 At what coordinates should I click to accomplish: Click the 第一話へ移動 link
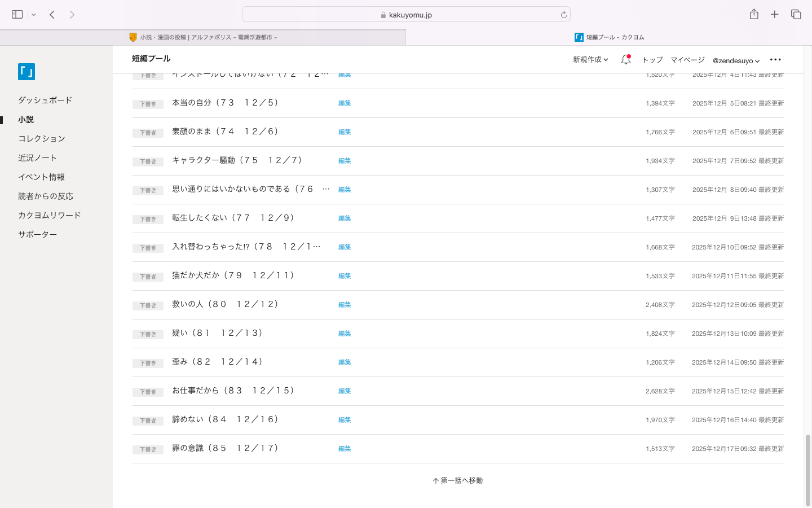pyautogui.click(x=458, y=481)
